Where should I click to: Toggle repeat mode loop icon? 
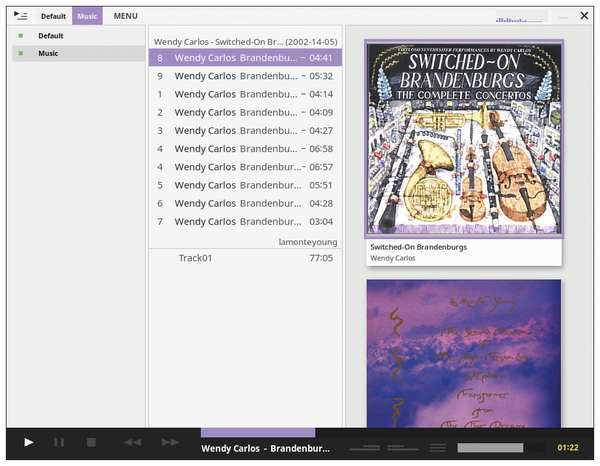point(365,448)
